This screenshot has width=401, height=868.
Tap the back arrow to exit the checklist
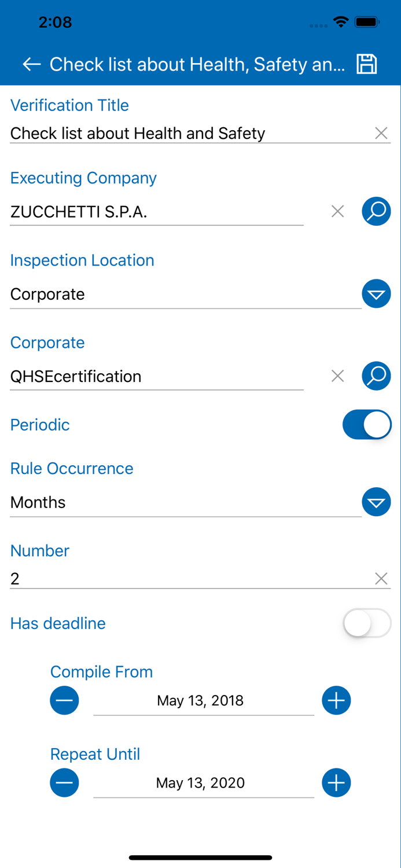point(31,64)
